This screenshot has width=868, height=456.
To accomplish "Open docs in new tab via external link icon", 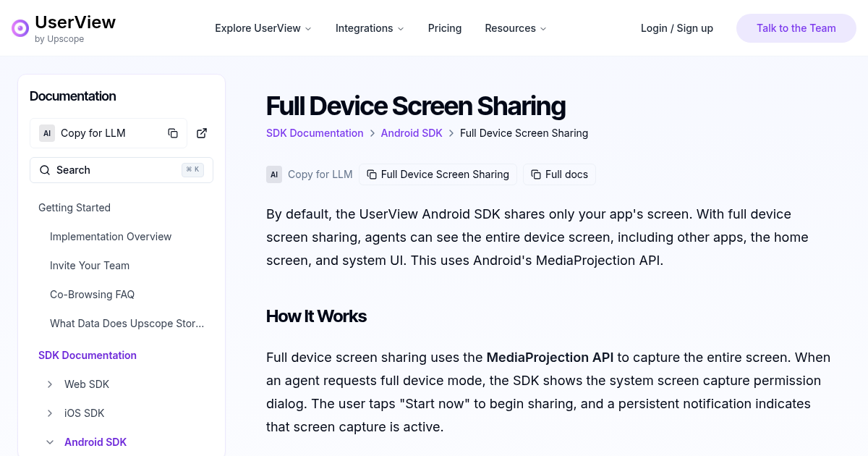I will point(202,133).
